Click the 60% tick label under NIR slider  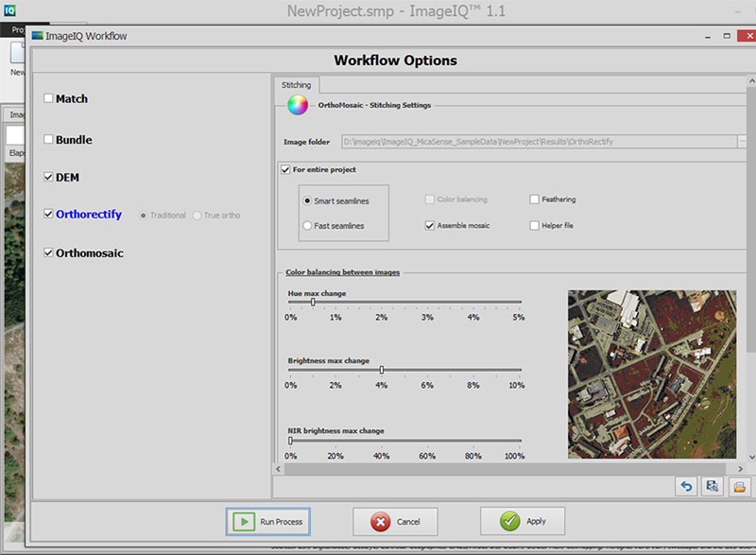point(427,456)
